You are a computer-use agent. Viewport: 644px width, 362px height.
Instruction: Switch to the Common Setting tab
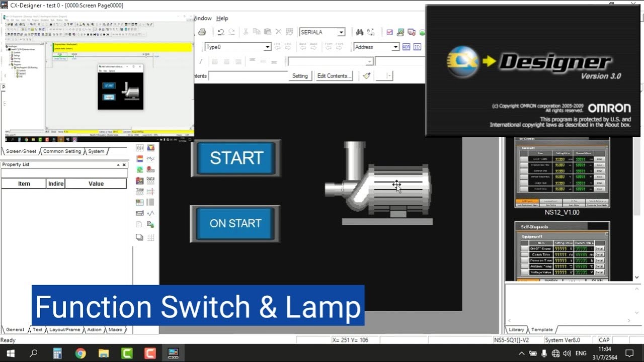62,151
